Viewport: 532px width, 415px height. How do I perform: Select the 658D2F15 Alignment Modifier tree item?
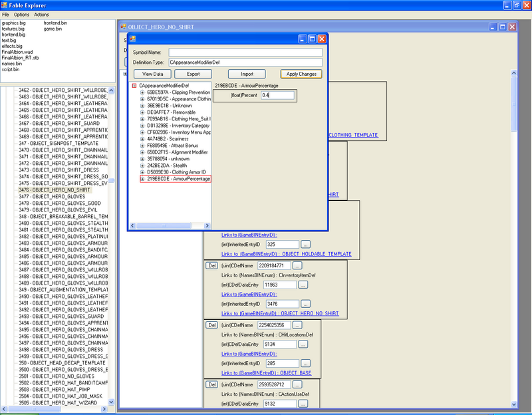[177, 152]
